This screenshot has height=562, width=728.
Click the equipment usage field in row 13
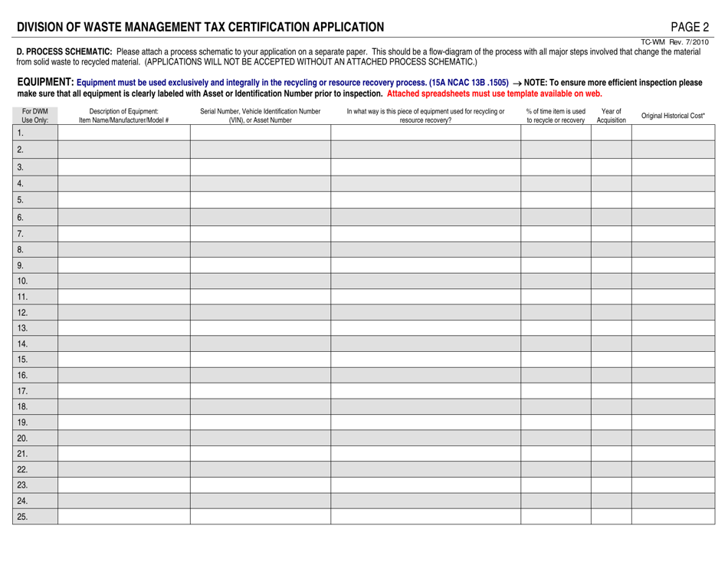pyautogui.click(x=426, y=328)
